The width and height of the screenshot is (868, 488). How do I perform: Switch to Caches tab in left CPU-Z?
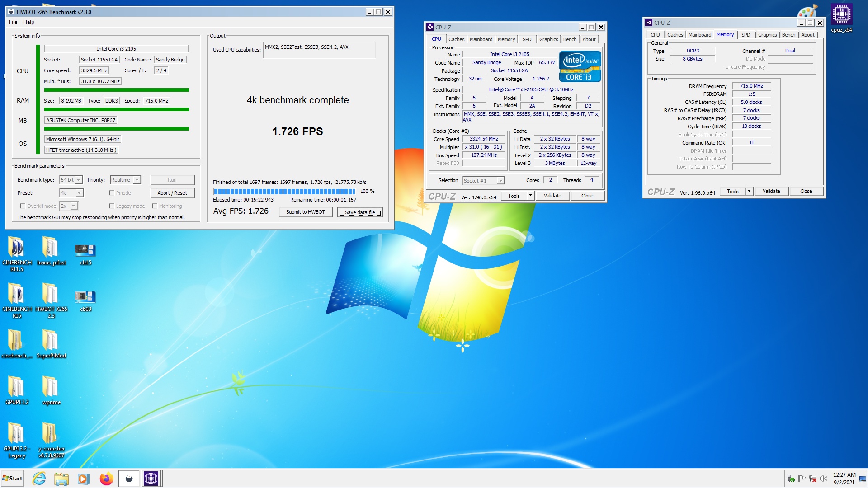[x=456, y=39]
